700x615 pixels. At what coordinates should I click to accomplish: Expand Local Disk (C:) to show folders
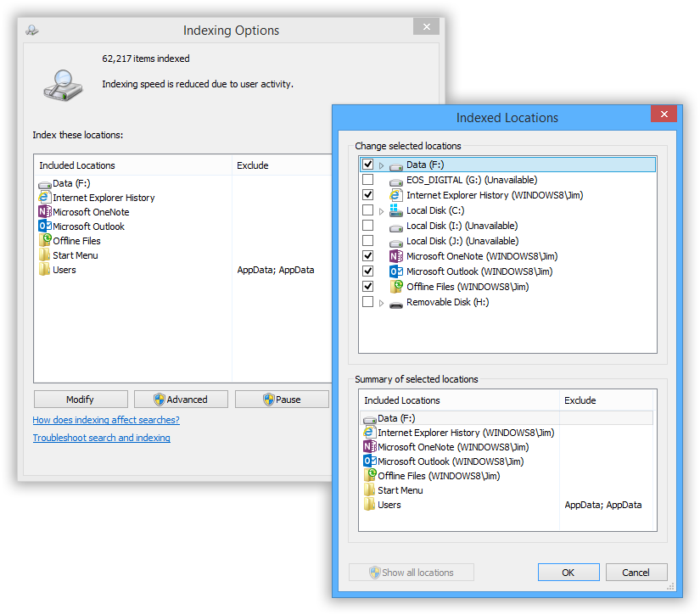click(381, 210)
